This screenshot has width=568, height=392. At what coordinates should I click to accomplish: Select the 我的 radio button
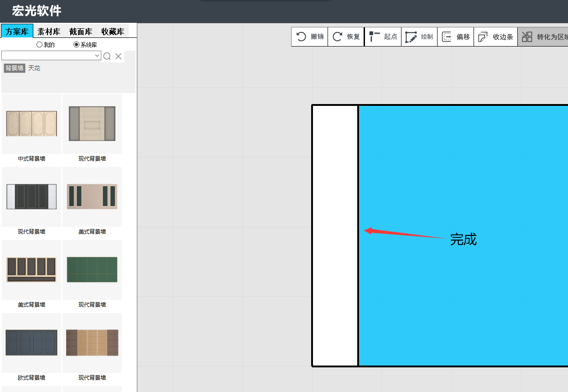point(39,45)
